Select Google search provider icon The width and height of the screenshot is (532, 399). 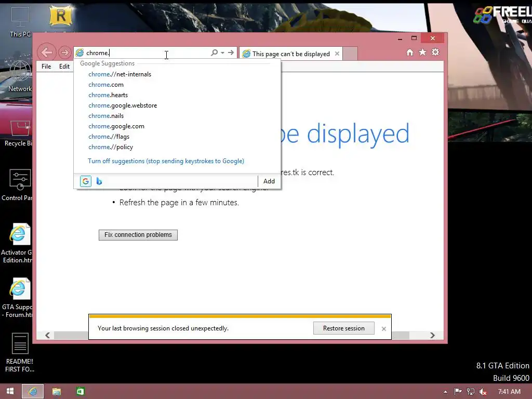pos(86,181)
